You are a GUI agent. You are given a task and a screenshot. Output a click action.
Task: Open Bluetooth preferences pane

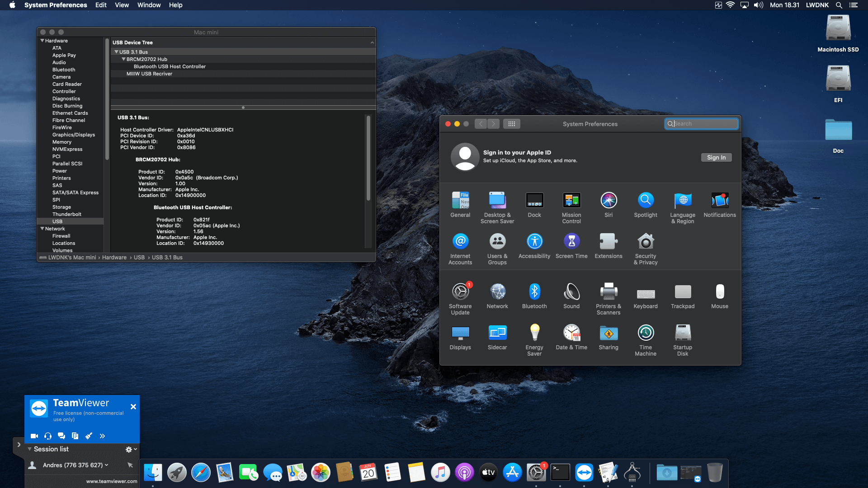tap(534, 296)
